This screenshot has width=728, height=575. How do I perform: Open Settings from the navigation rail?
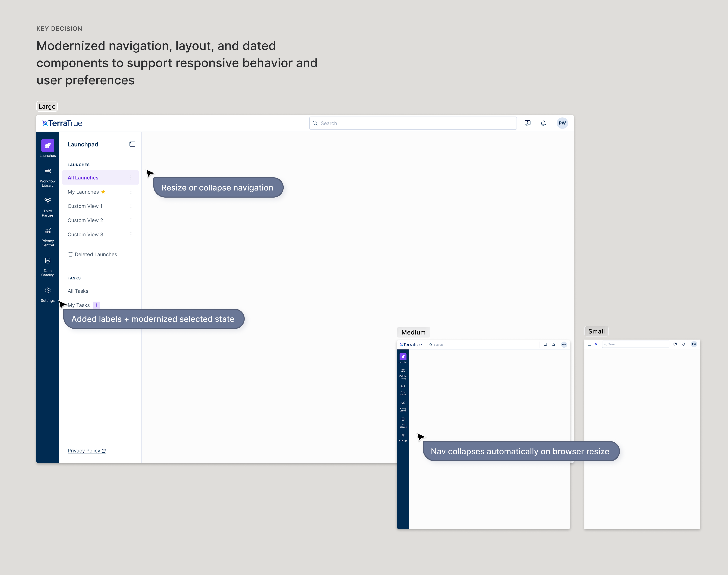click(48, 291)
